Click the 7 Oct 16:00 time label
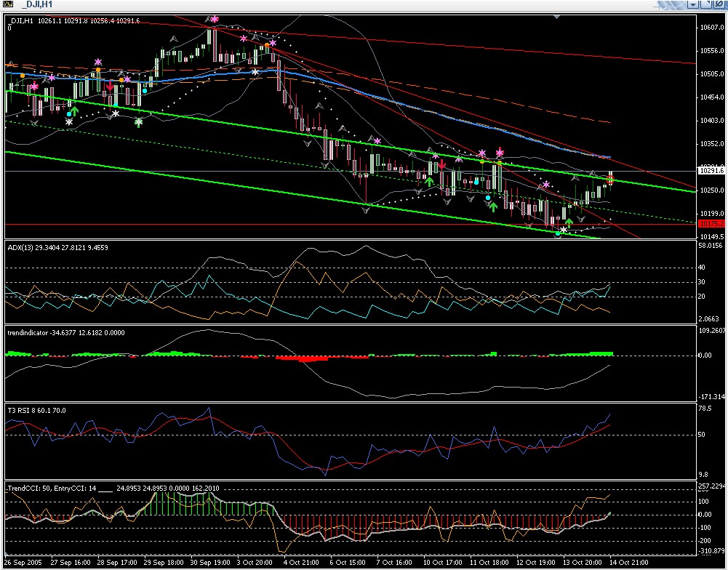This screenshot has height=570, width=728. pyautogui.click(x=394, y=563)
